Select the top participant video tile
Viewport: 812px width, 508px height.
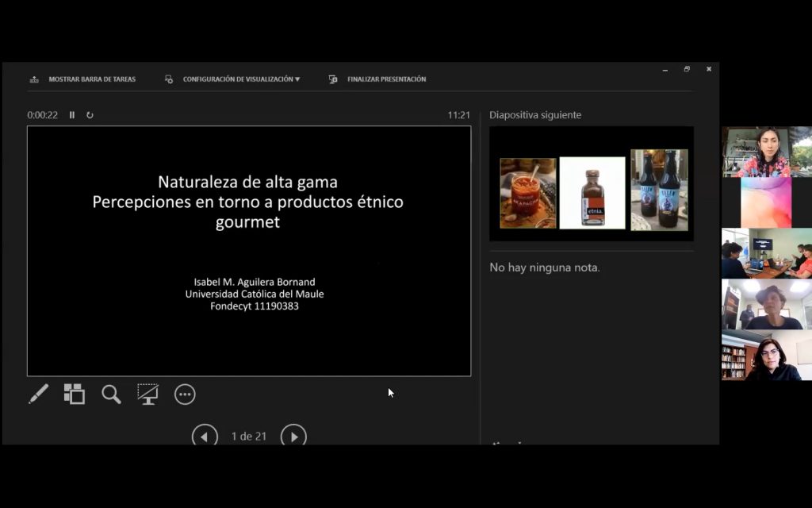click(x=766, y=152)
